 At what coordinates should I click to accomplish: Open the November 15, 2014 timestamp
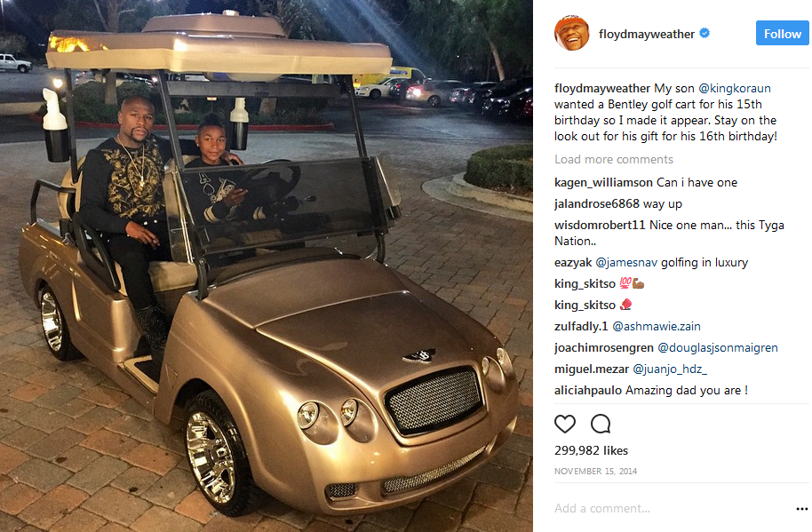pos(595,471)
